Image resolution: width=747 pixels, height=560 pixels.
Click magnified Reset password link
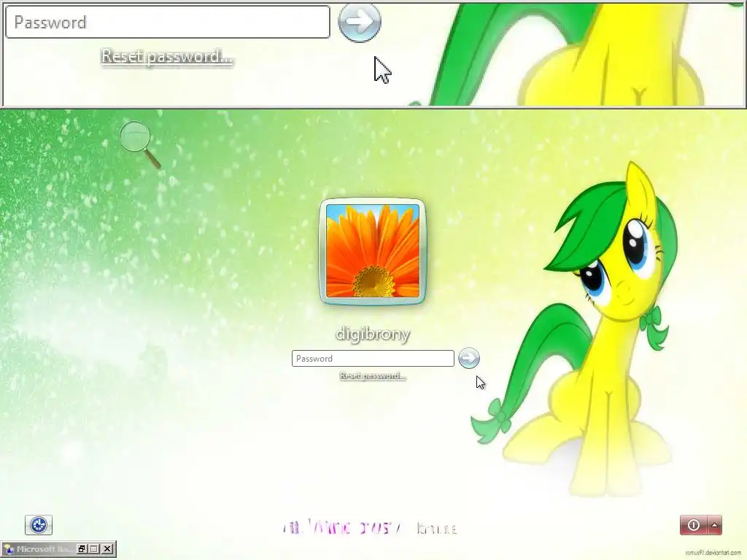click(x=167, y=56)
